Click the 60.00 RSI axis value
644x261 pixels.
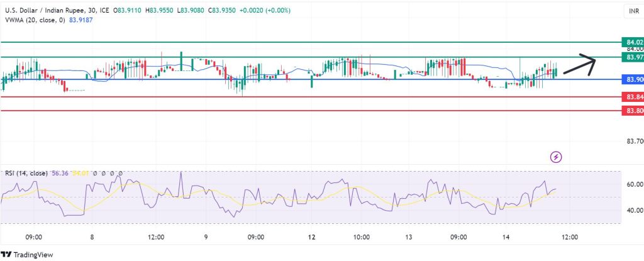tap(635, 184)
